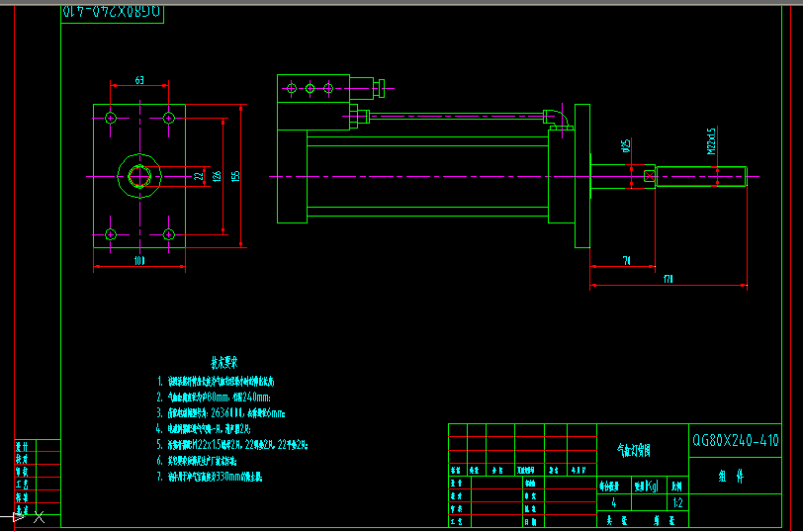Click the 100 width dimension under flange
803x532 pixels.
[139, 261]
